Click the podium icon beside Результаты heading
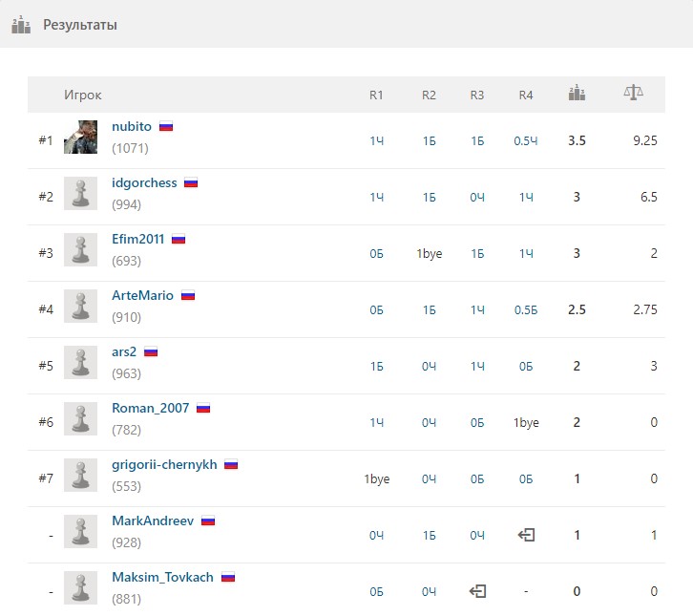The image size is (693, 616). point(21,25)
